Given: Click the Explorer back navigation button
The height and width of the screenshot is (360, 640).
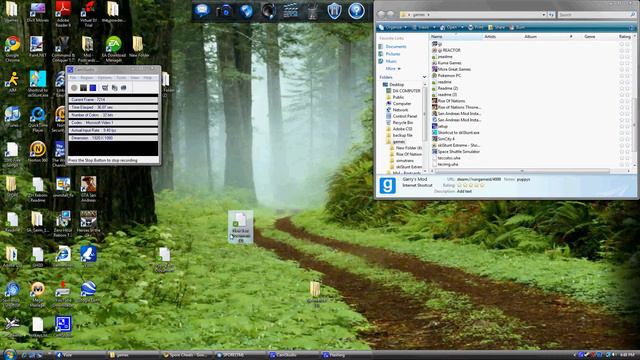Looking at the screenshot, I should 381,14.
